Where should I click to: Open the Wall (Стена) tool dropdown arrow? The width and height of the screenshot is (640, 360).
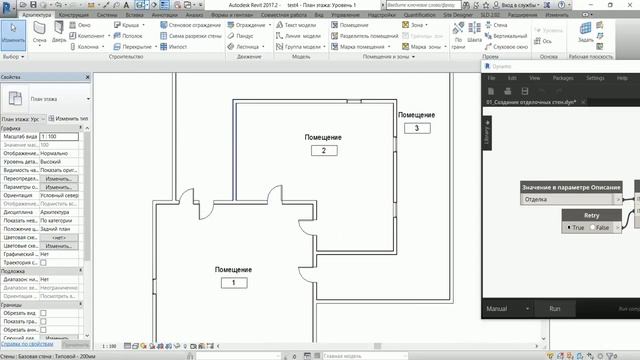(40, 45)
